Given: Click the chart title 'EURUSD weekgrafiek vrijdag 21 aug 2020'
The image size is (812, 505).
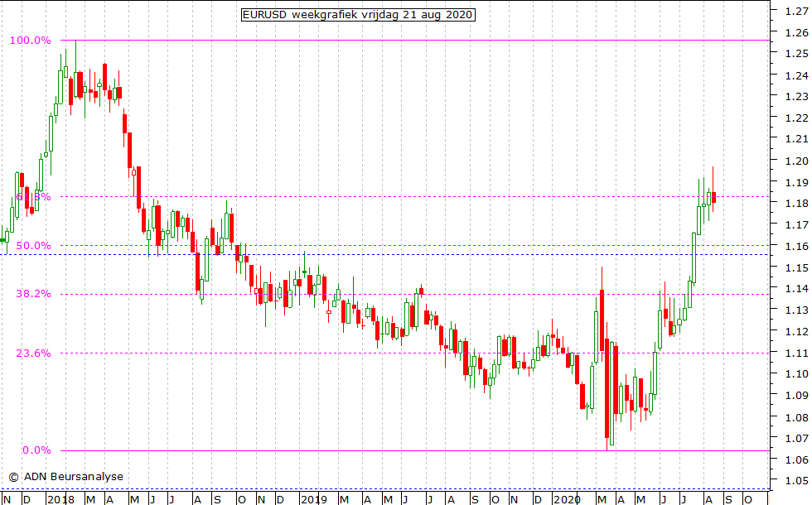Looking at the screenshot, I should click(358, 15).
